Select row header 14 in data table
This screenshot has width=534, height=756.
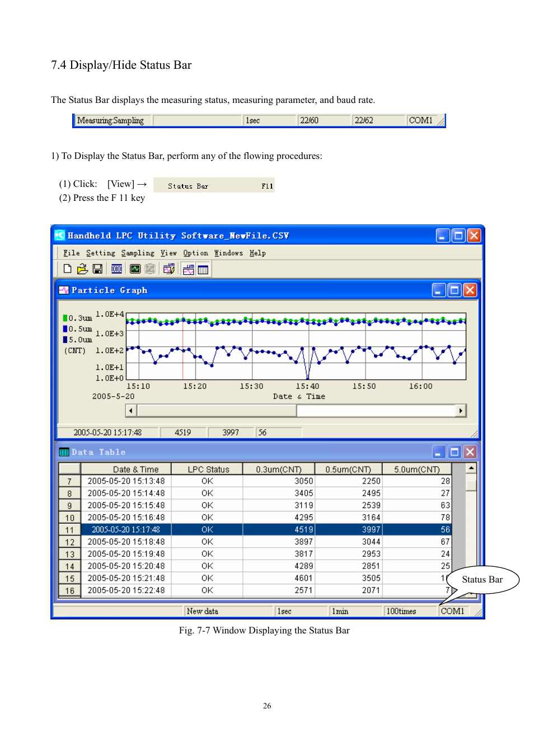point(70,566)
